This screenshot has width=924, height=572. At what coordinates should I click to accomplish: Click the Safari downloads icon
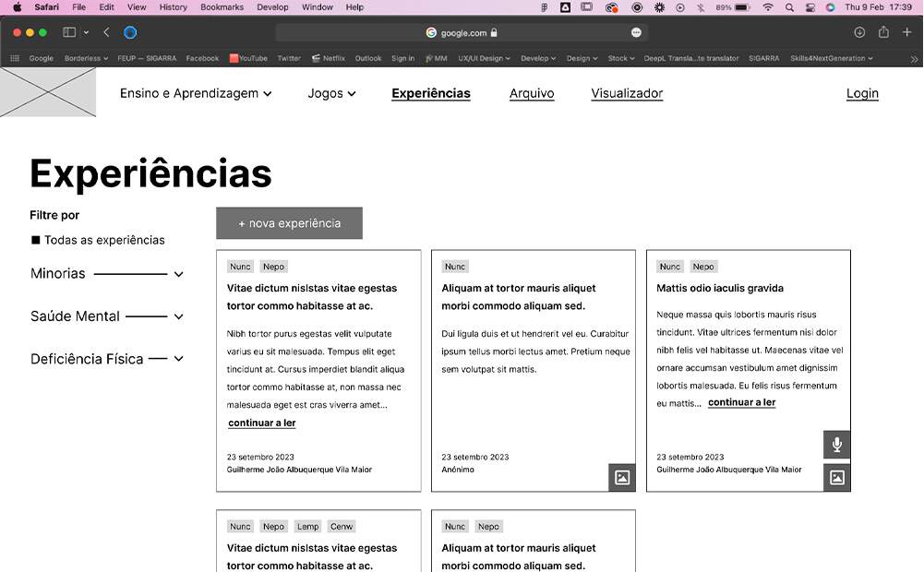click(859, 32)
